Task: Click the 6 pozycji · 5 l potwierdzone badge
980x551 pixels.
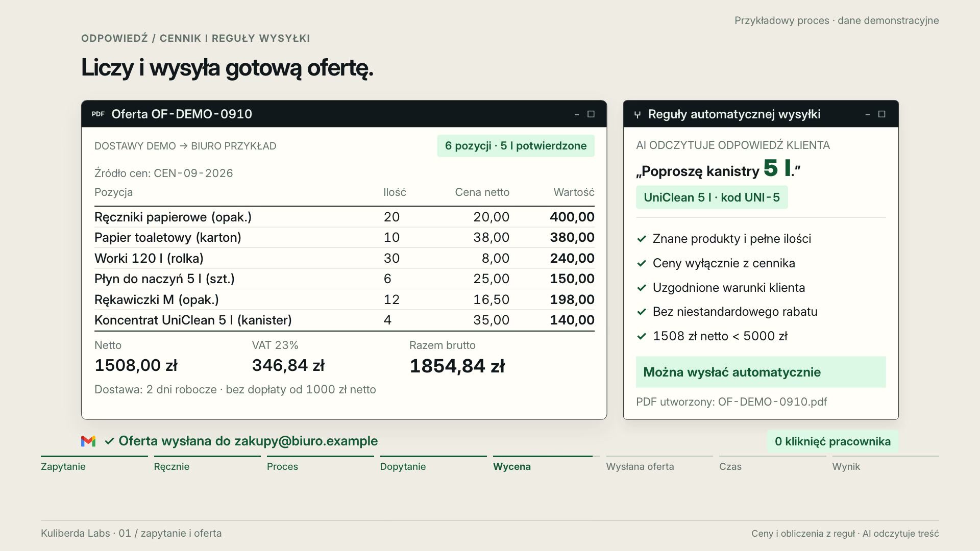Action: pyautogui.click(x=516, y=146)
